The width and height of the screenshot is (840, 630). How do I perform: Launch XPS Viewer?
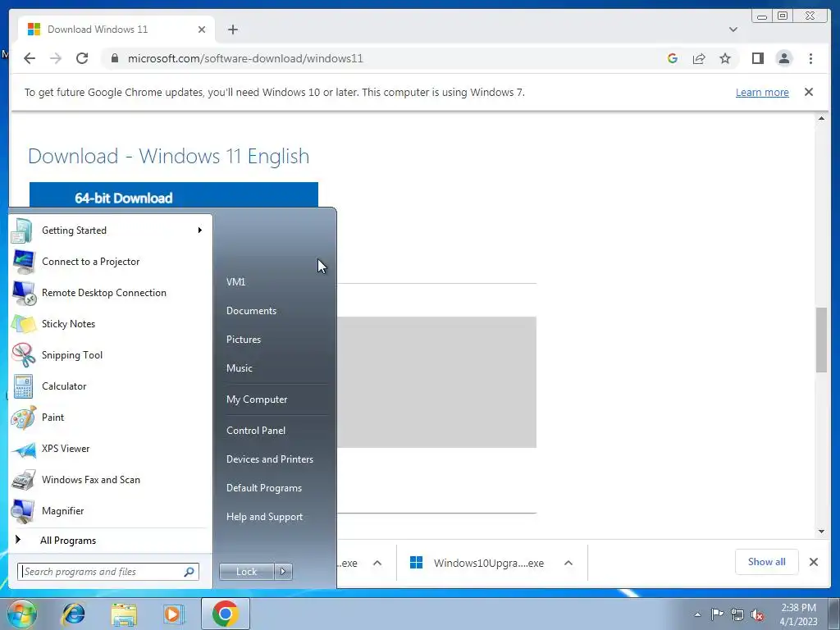(111, 449)
